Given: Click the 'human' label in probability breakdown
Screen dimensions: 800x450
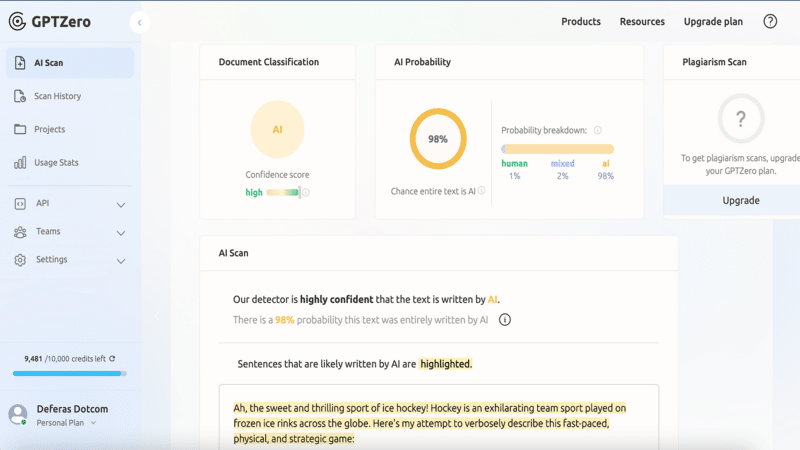Looking at the screenshot, I should (514, 163).
